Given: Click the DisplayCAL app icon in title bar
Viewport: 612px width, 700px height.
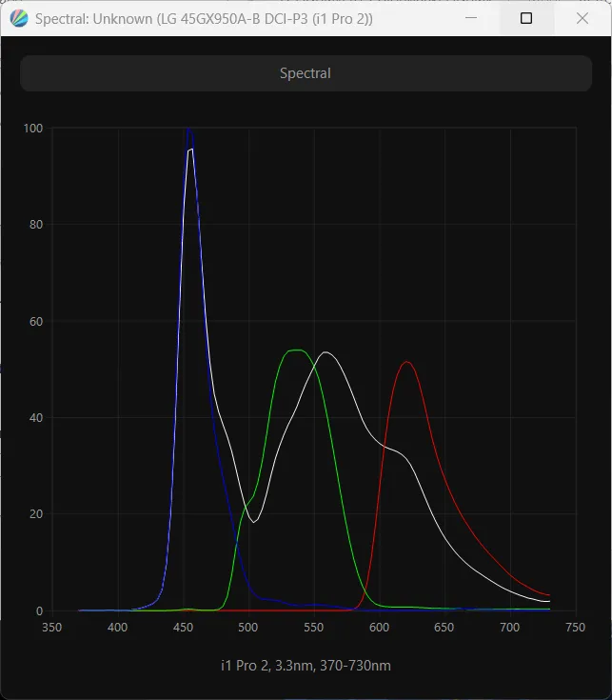Looking at the screenshot, I should [x=18, y=18].
